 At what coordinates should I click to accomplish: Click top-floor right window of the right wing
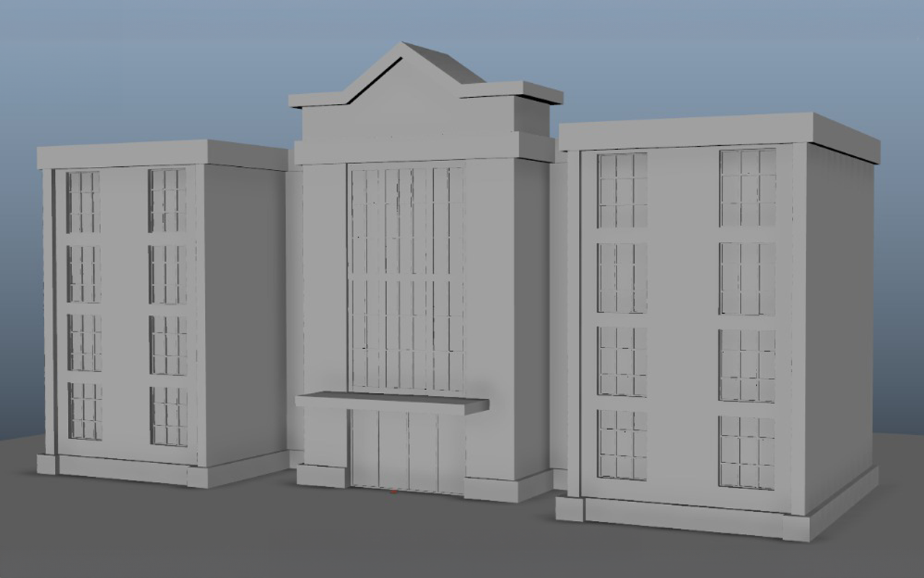(748, 186)
